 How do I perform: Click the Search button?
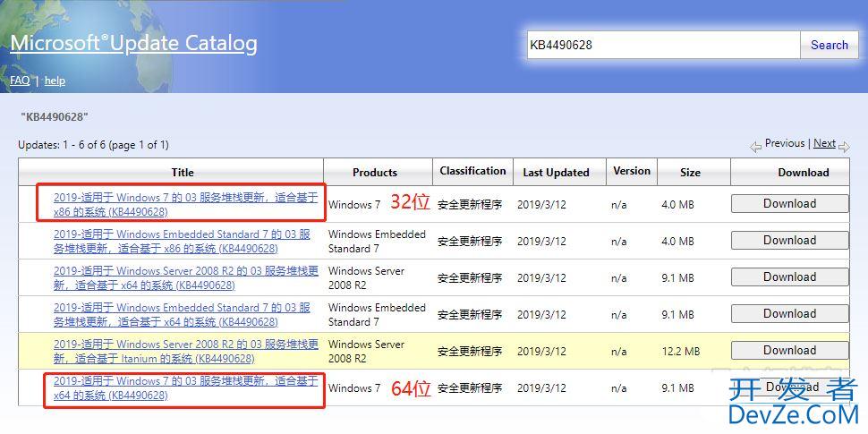(829, 45)
